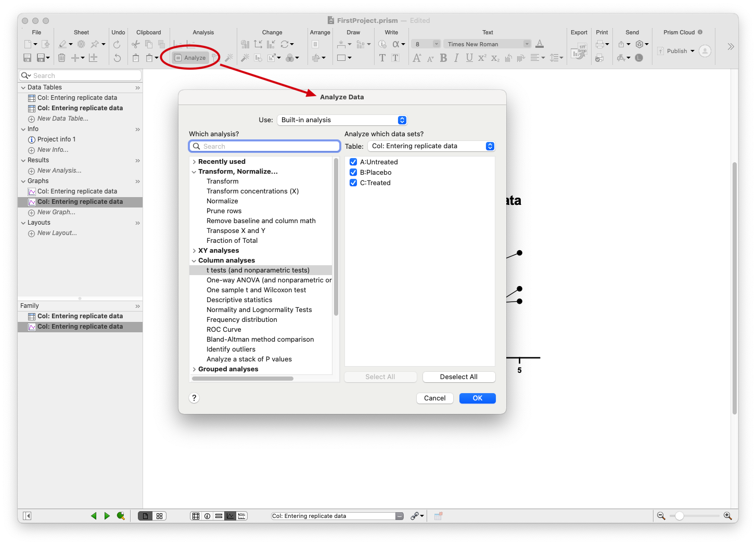Click the magic wand icon beside Analyze
Screen dimensions: 756x545
[228, 58]
